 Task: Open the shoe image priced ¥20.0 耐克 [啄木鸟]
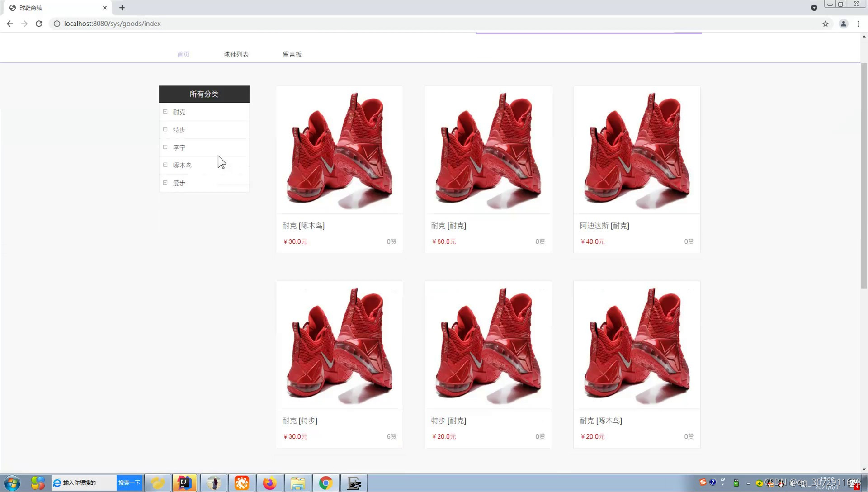tap(637, 345)
